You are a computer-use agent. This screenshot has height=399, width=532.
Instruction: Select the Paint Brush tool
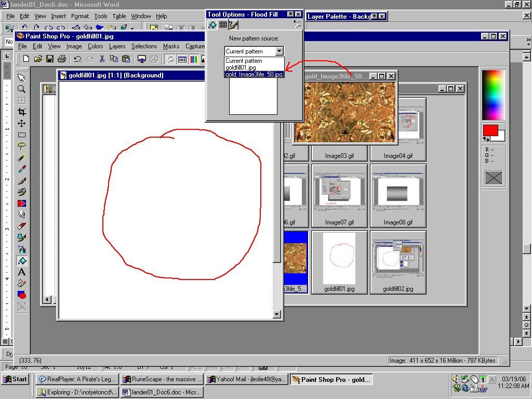22,181
